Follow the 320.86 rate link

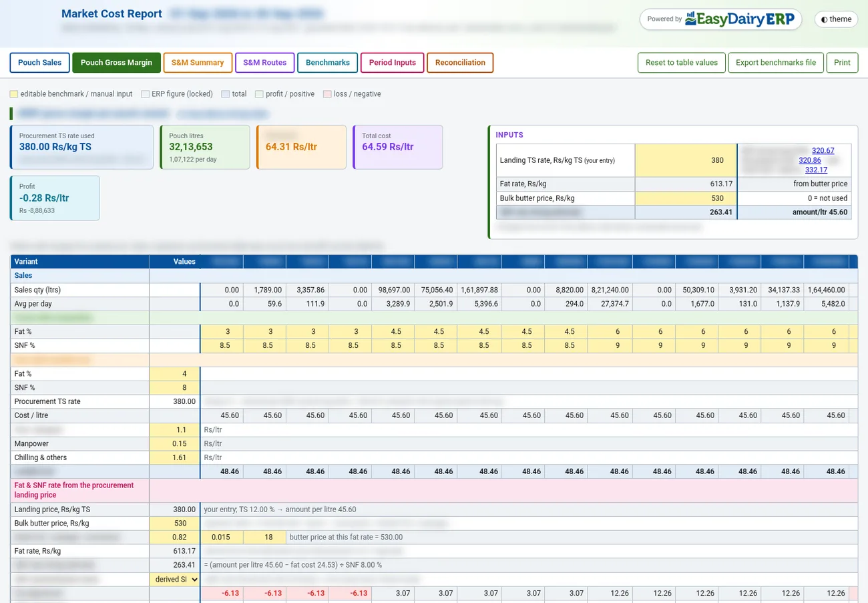pos(810,160)
